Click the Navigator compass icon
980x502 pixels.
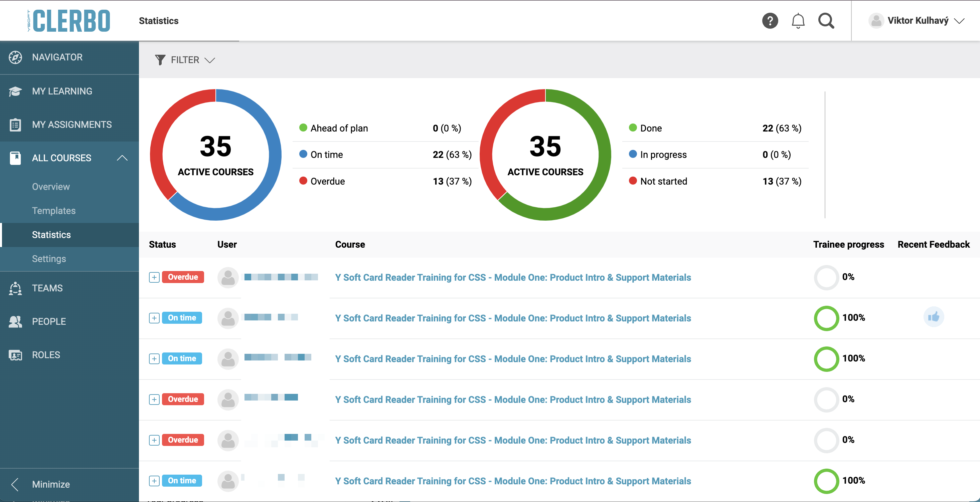[x=15, y=57]
